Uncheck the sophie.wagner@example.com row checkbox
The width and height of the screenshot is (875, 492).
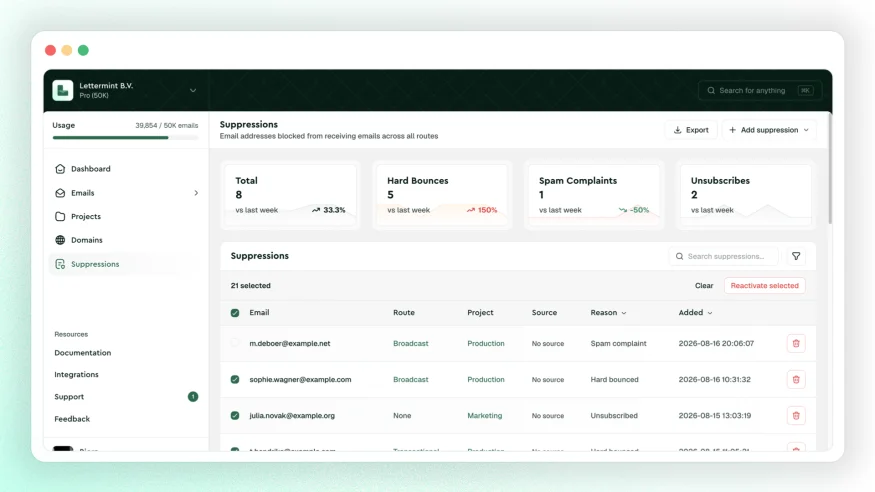[x=235, y=379]
